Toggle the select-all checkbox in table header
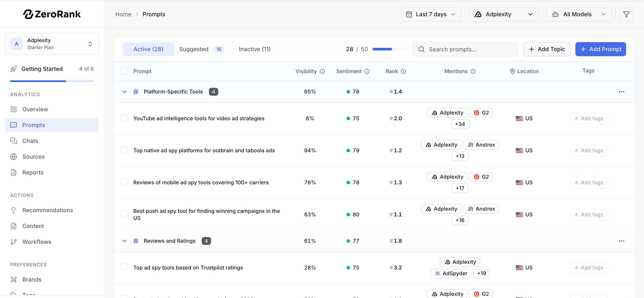Image resolution: width=644 pixels, height=298 pixels. [125, 71]
